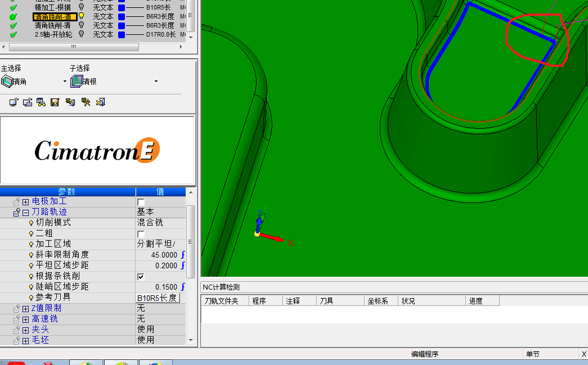The width and height of the screenshot is (588, 365).
Task: Click the save-and-exit door icon
Action: pyautogui.click(x=70, y=102)
